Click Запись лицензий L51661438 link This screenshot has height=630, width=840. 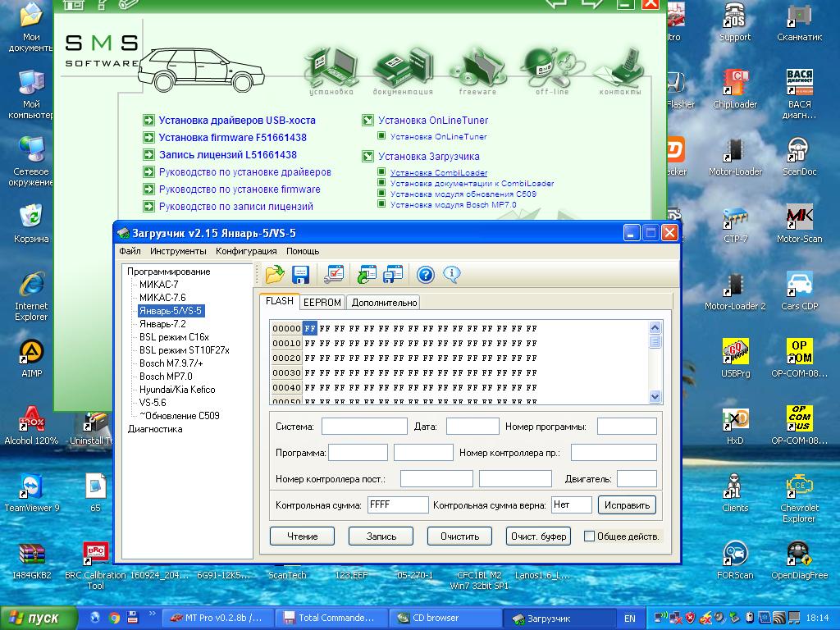click(x=228, y=155)
